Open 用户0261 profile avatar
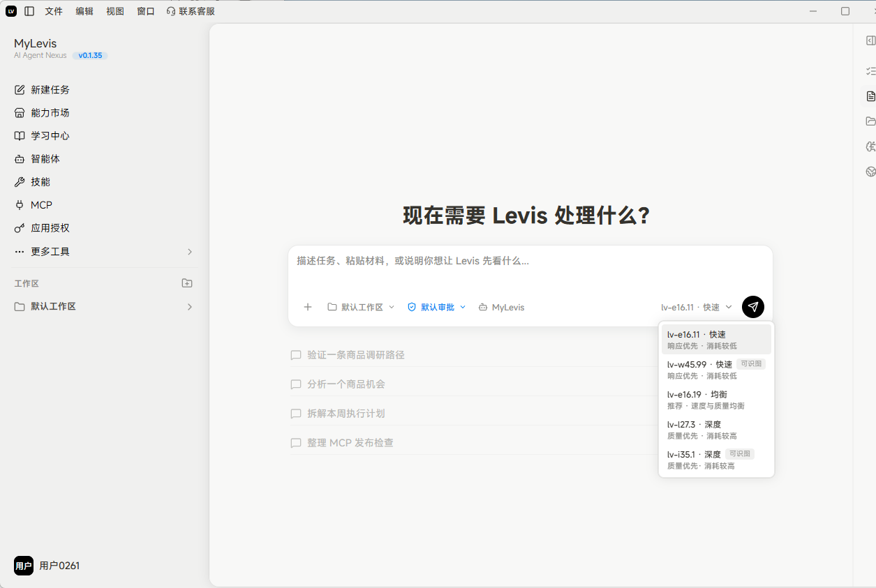This screenshot has height=588, width=876. point(24,566)
